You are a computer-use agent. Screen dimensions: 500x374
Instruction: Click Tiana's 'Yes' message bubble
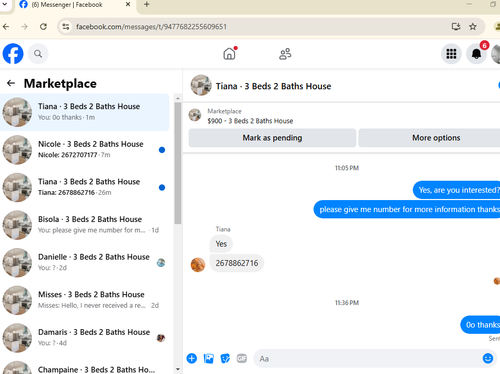point(221,244)
